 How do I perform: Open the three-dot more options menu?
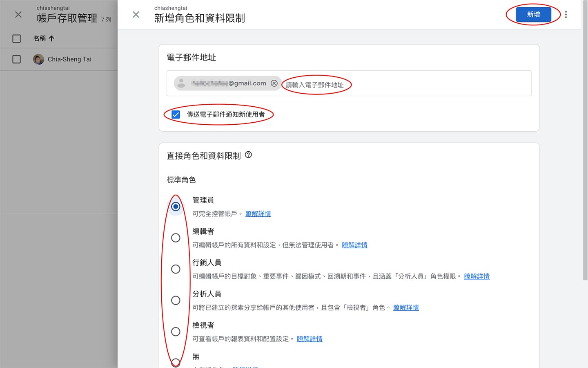[566, 14]
